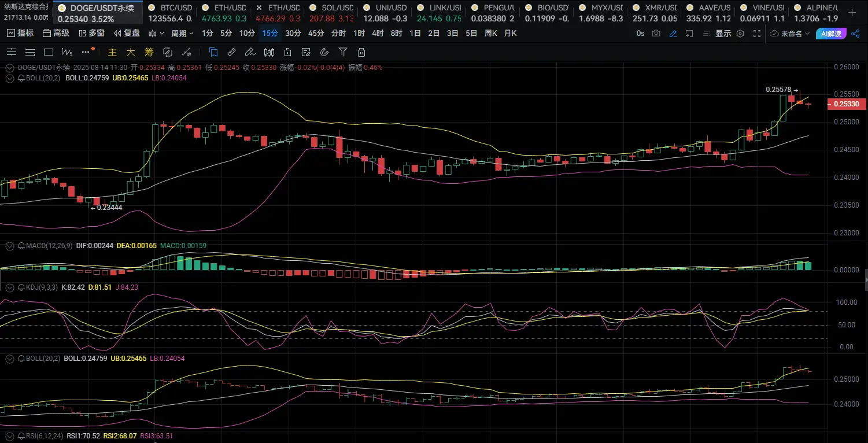This screenshot has height=443, width=868.
Task: Select the 1日 timeframe
Action: point(415,33)
